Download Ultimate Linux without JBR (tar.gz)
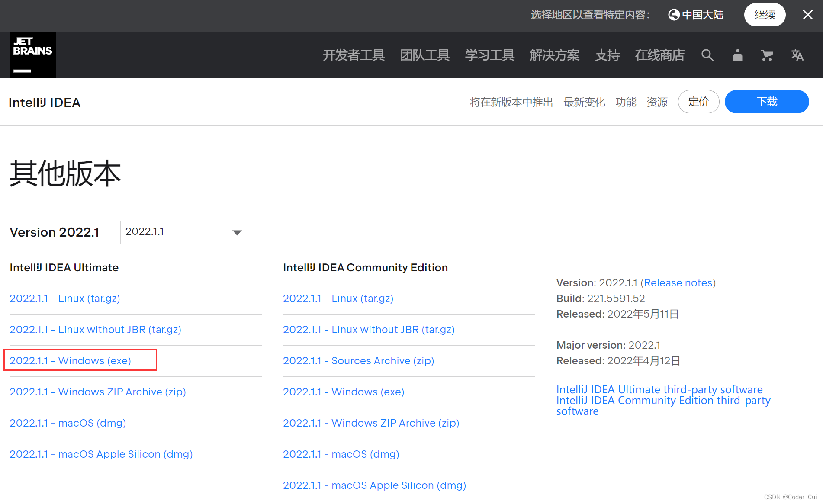Image resolution: width=823 pixels, height=504 pixels. 95,330
